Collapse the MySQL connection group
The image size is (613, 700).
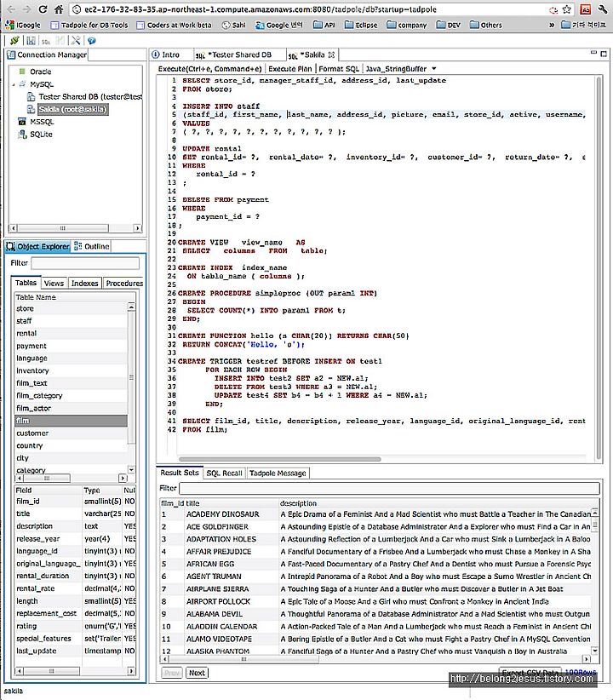pyautogui.click(x=14, y=84)
